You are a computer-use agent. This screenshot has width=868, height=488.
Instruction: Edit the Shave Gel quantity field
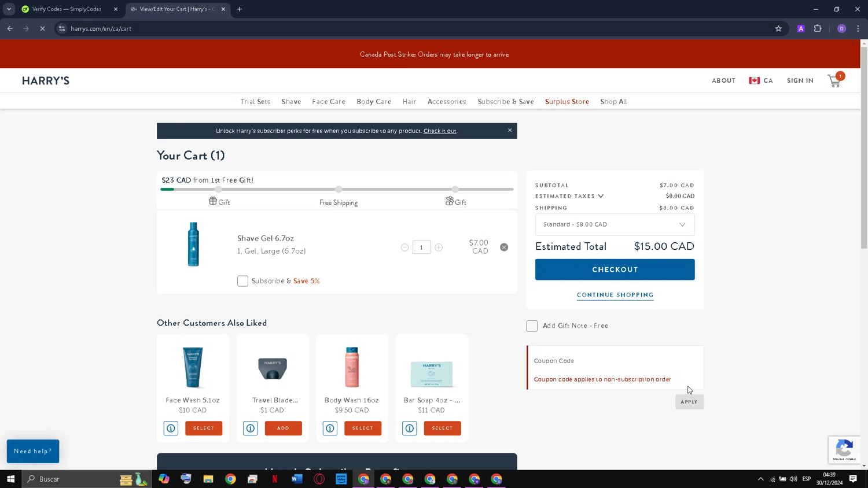click(421, 247)
